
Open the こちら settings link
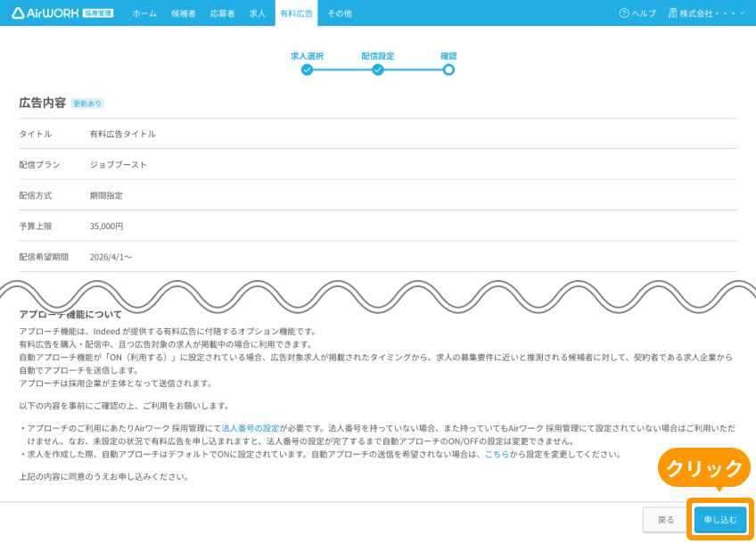tap(497, 454)
